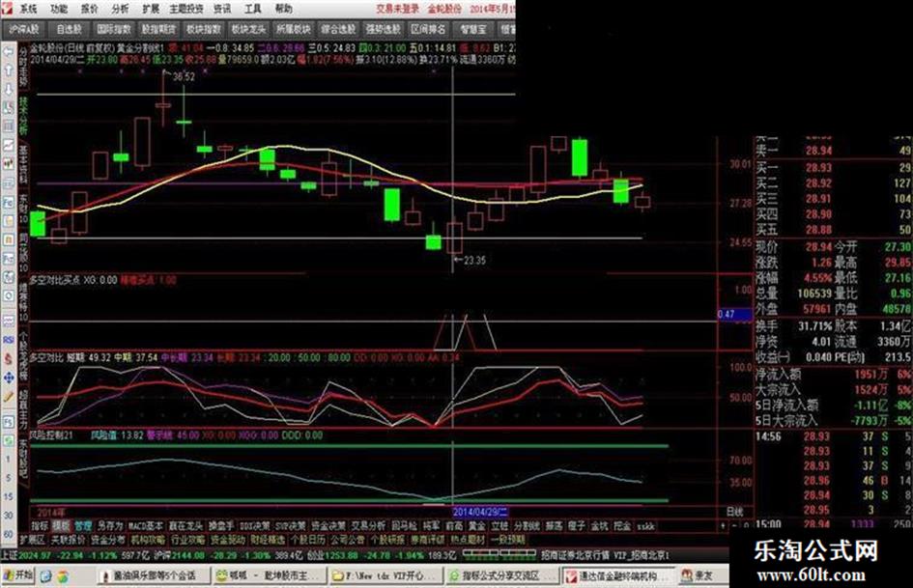The image size is (913, 588).
Task: Click the 自选股 toolbar button
Action: (x=70, y=29)
